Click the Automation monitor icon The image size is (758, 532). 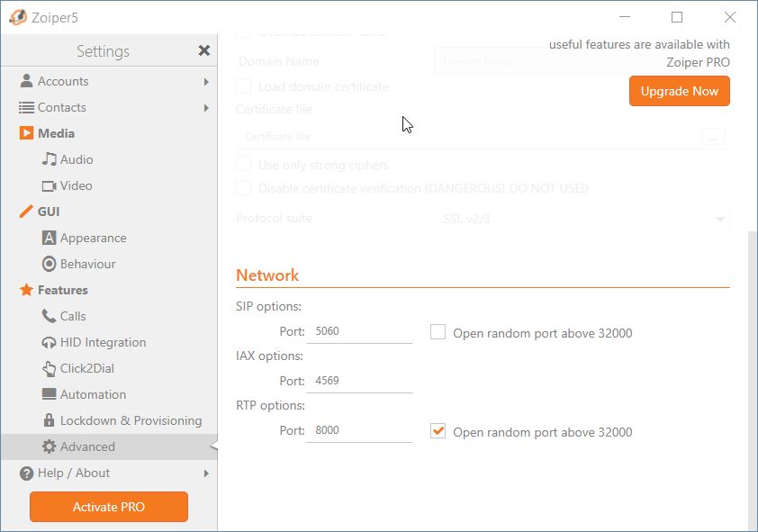[49, 394]
